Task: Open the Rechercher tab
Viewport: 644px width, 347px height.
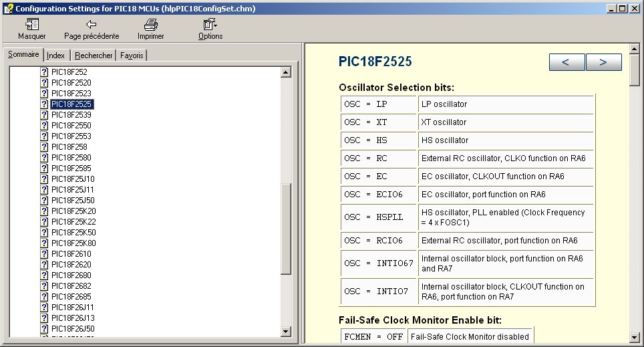Action: coord(94,55)
